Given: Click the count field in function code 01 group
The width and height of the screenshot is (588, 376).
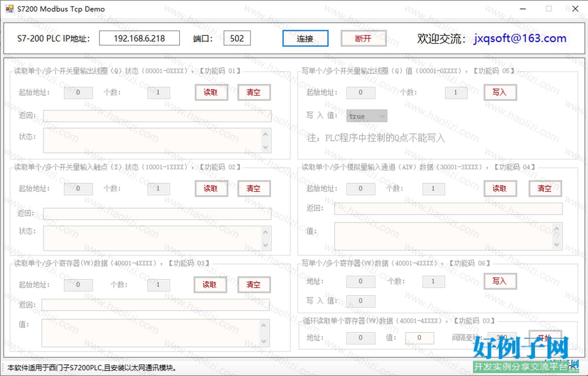Looking at the screenshot, I should [159, 93].
